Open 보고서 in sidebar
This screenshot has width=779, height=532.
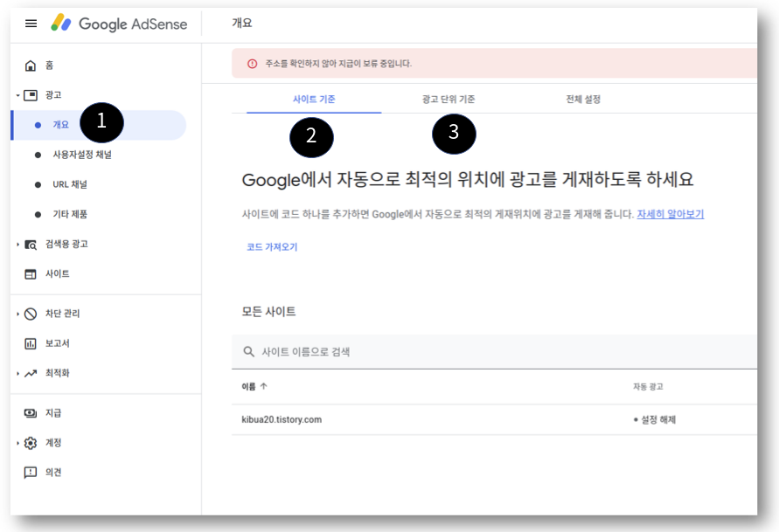pyautogui.click(x=58, y=343)
